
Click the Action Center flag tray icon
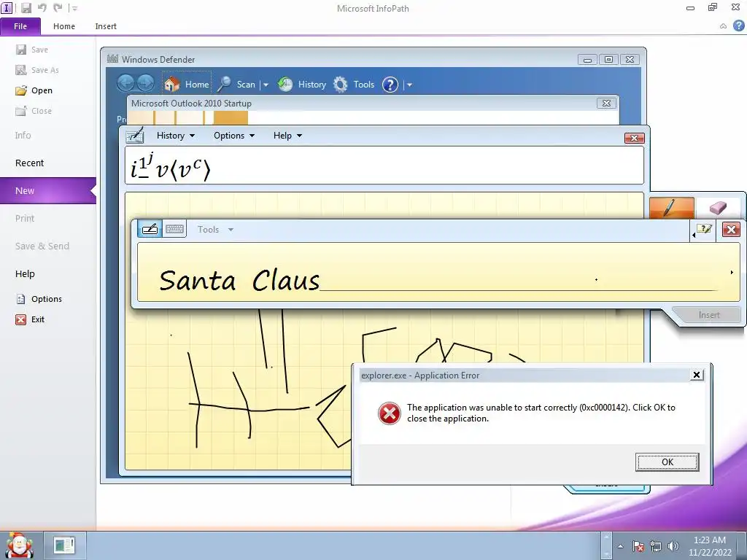coord(638,546)
